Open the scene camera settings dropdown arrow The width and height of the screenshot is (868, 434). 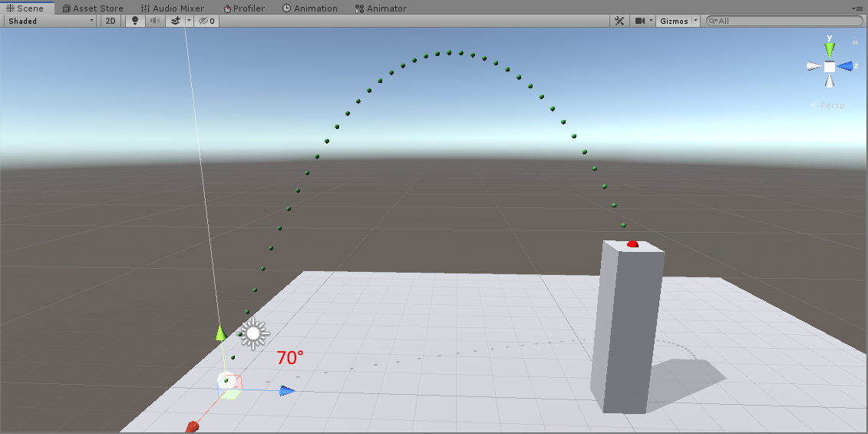652,21
